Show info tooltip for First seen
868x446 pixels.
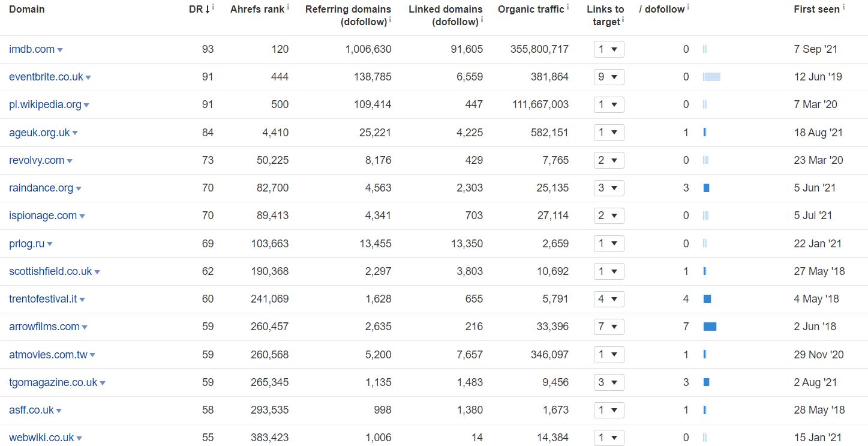click(844, 7)
